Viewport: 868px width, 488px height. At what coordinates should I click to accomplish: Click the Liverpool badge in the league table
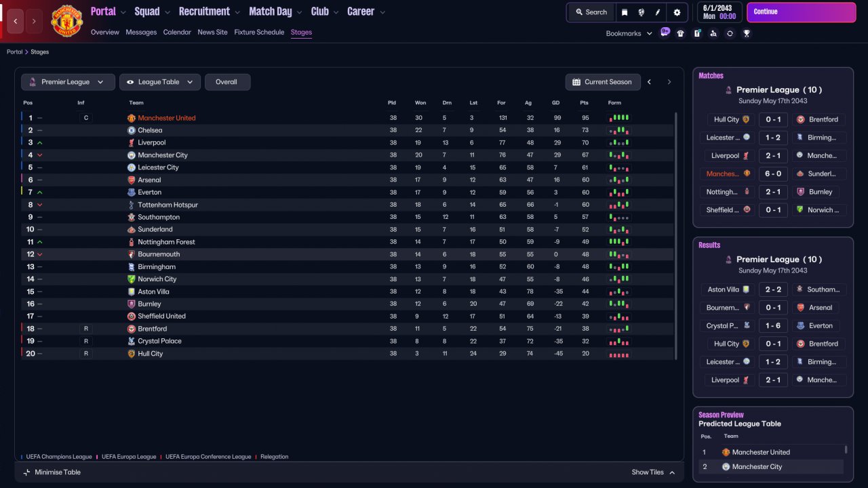coord(132,142)
